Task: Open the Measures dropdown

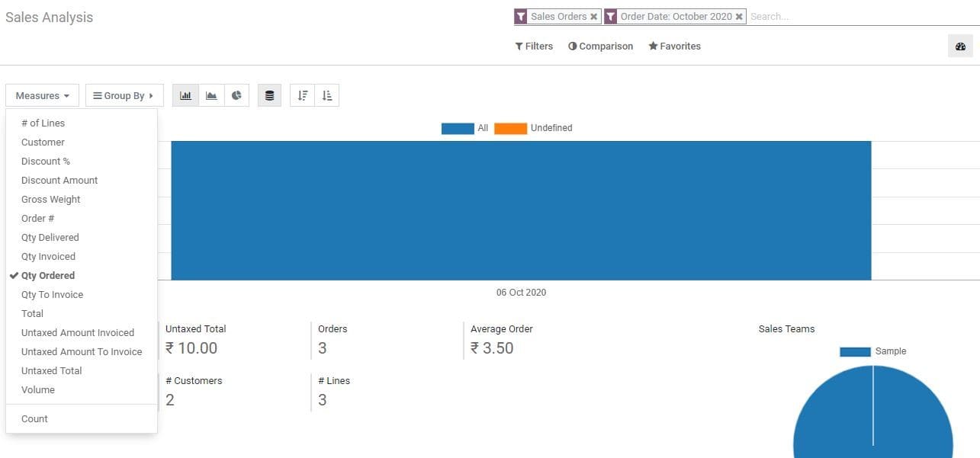Action: coord(42,94)
